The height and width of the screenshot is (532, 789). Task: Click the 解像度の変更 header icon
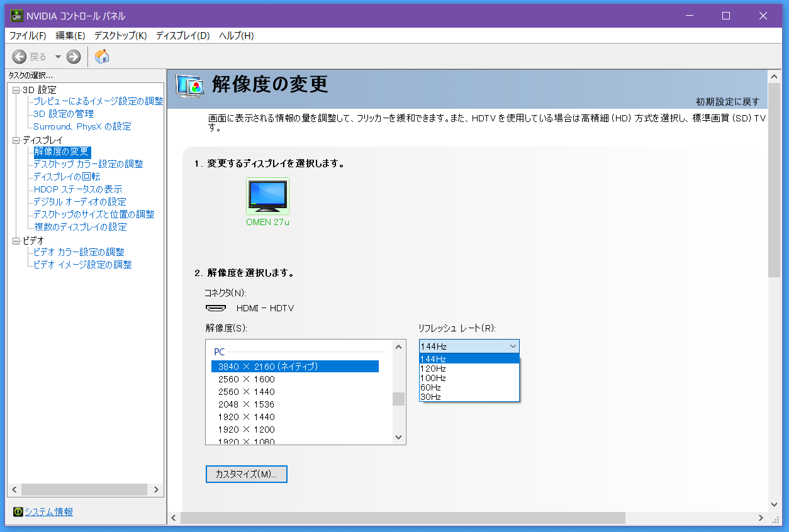pos(190,86)
